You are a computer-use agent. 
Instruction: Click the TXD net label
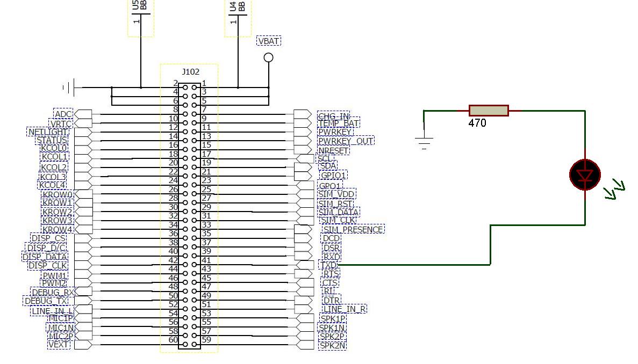tap(328, 265)
